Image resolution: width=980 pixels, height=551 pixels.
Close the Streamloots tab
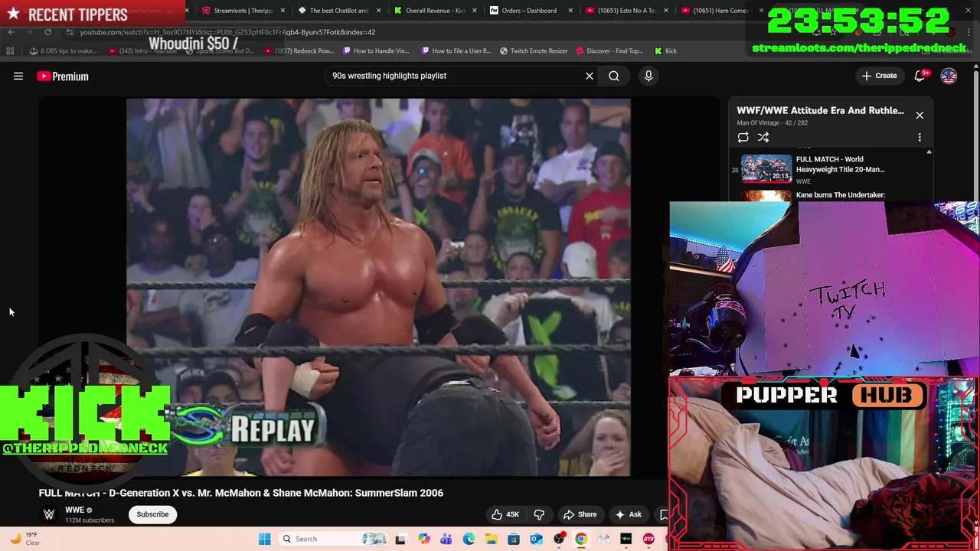click(x=283, y=11)
